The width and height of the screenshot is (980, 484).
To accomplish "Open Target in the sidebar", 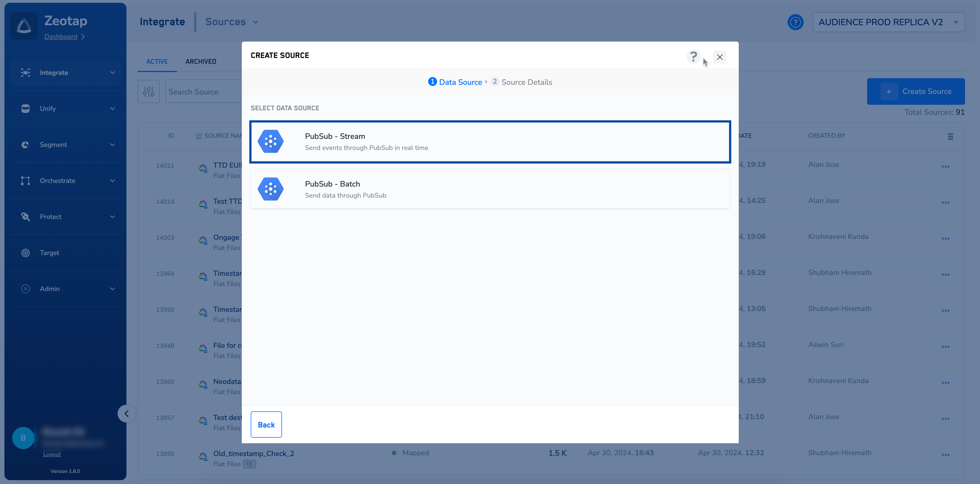I will (x=65, y=253).
